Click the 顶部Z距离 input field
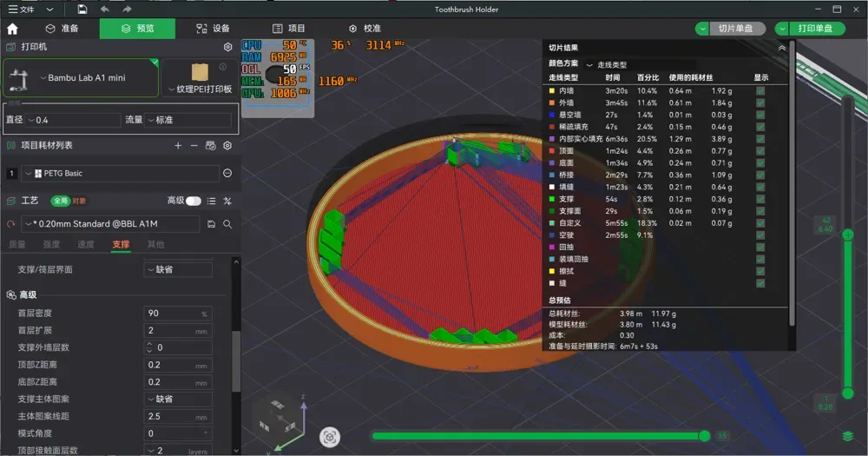Screen dimensions: 868x456 (x=178, y=365)
